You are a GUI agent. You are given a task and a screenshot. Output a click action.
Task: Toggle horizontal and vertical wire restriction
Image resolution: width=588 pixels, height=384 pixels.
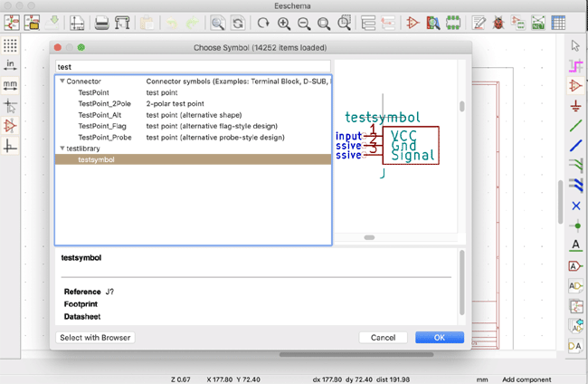10,146
